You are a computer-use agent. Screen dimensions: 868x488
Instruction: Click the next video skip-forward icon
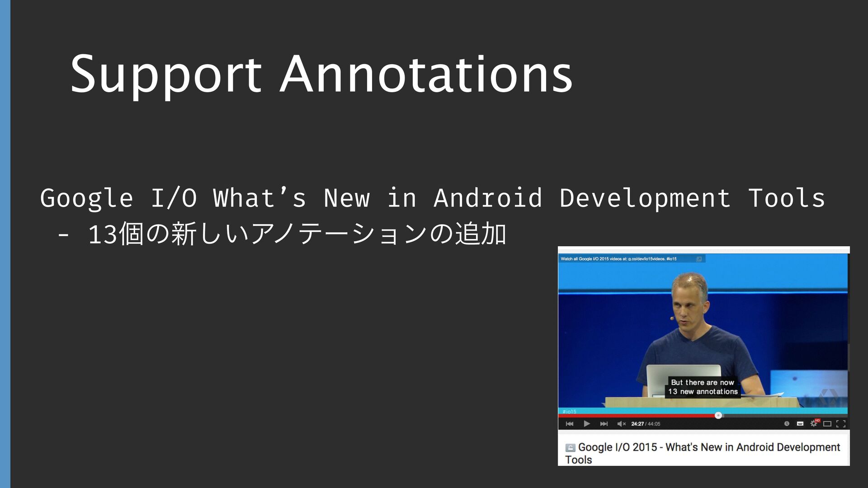point(604,424)
